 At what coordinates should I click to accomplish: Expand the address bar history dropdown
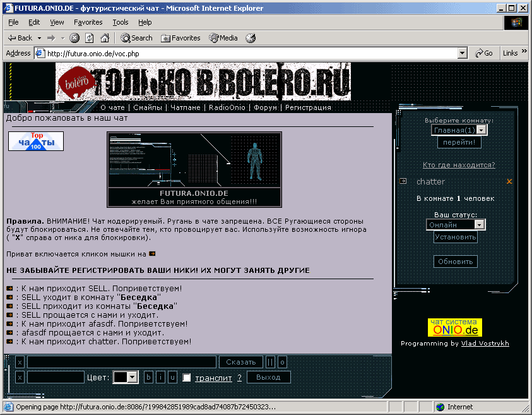pos(462,53)
